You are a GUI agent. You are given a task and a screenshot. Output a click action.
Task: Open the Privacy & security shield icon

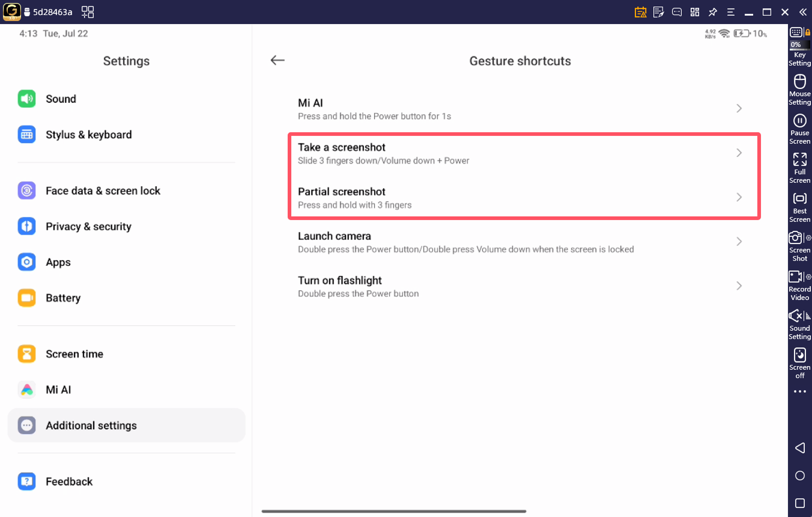pyautogui.click(x=26, y=227)
